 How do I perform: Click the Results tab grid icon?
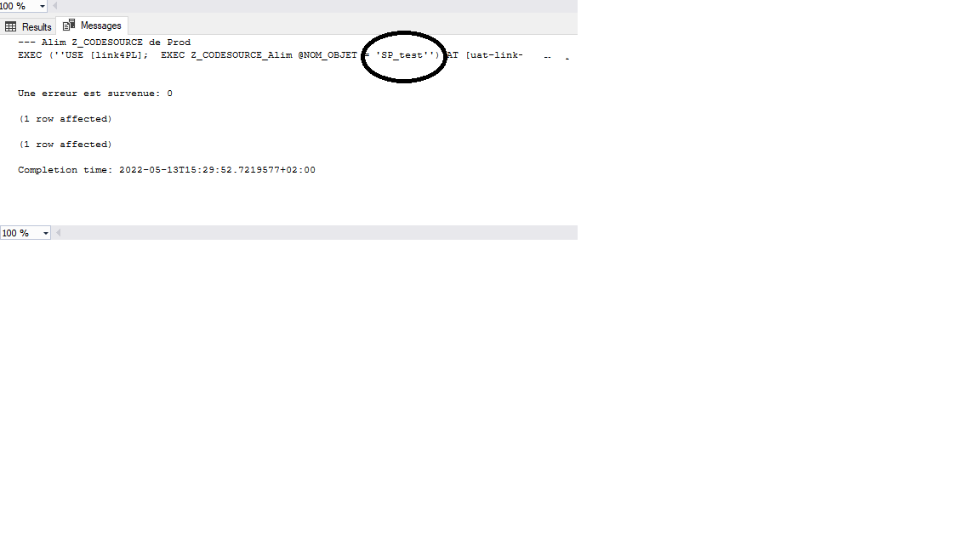[x=10, y=27]
